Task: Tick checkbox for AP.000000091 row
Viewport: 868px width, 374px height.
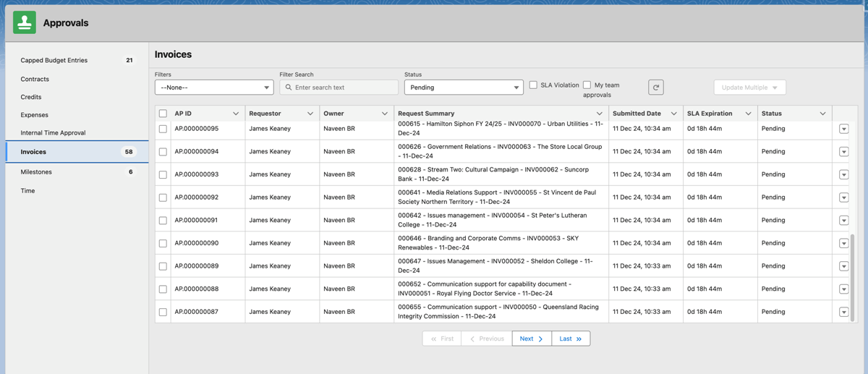Action: click(x=163, y=221)
